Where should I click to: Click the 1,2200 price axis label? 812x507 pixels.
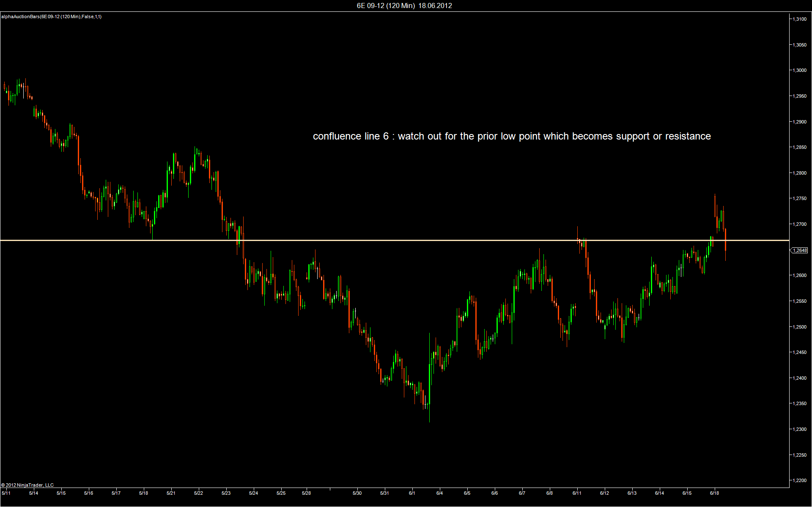pos(799,480)
